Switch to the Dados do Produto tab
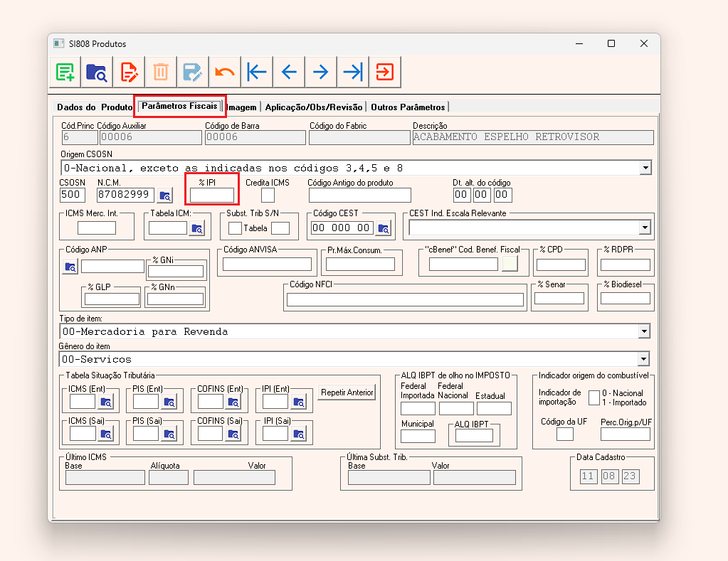 click(x=95, y=107)
